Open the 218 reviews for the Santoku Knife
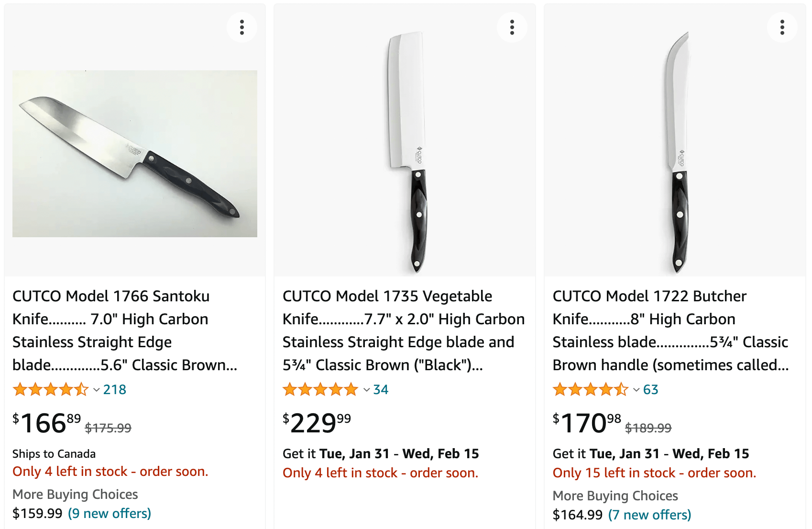 tap(115, 389)
